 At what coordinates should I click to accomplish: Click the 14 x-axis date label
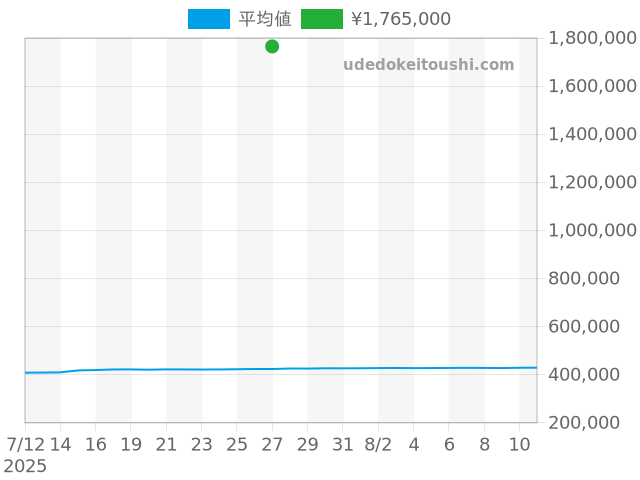(60, 444)
